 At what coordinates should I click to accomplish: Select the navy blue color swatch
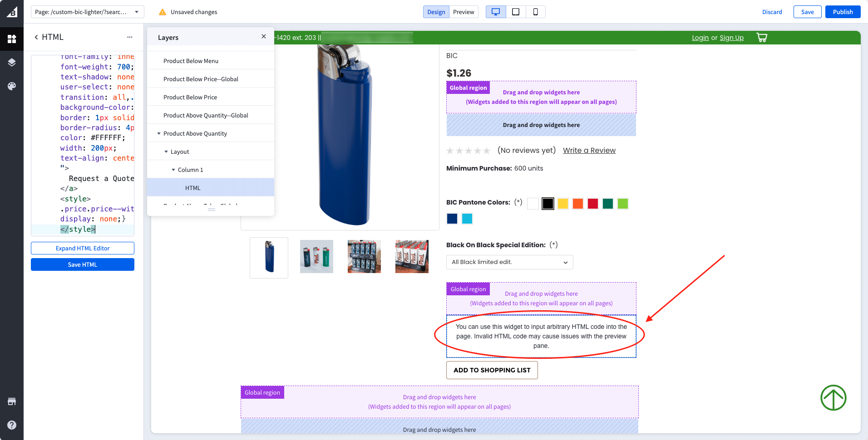(452, 219)
